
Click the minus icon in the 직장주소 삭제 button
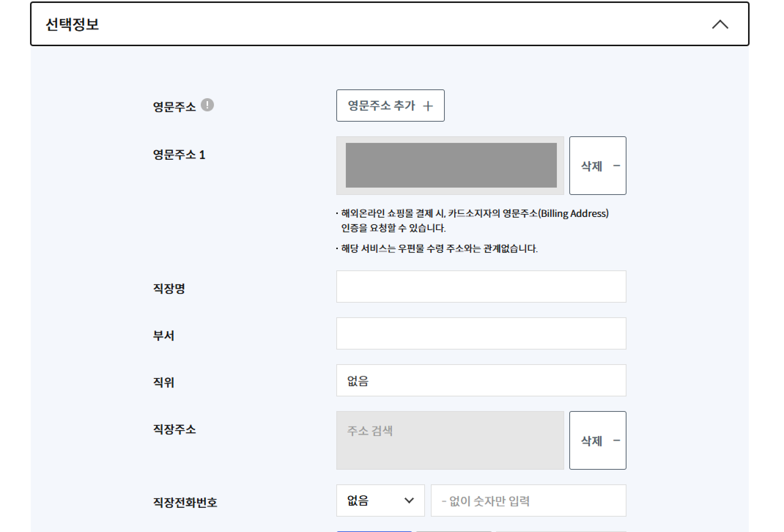pyautogui.click(x=617, y=440)
